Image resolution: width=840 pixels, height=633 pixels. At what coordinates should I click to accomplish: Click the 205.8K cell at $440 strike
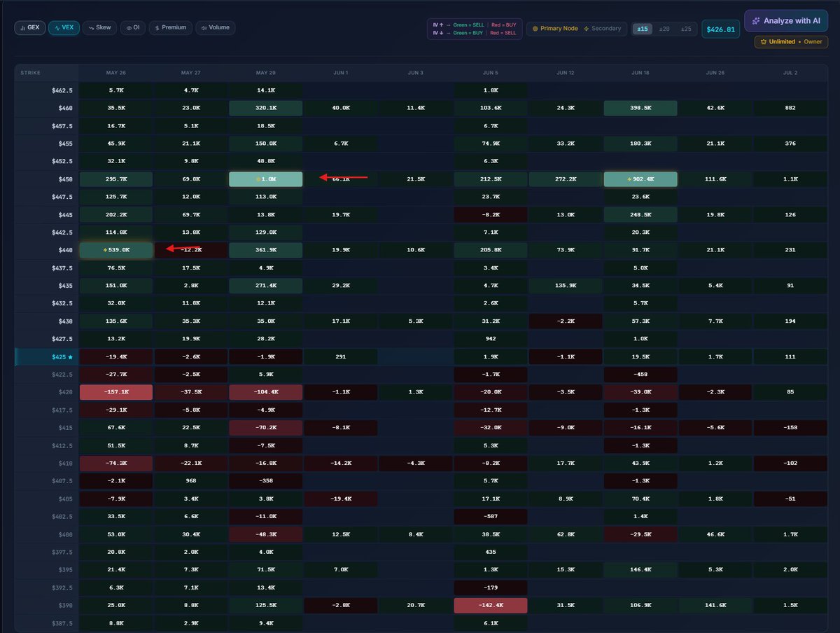(490, 250)
